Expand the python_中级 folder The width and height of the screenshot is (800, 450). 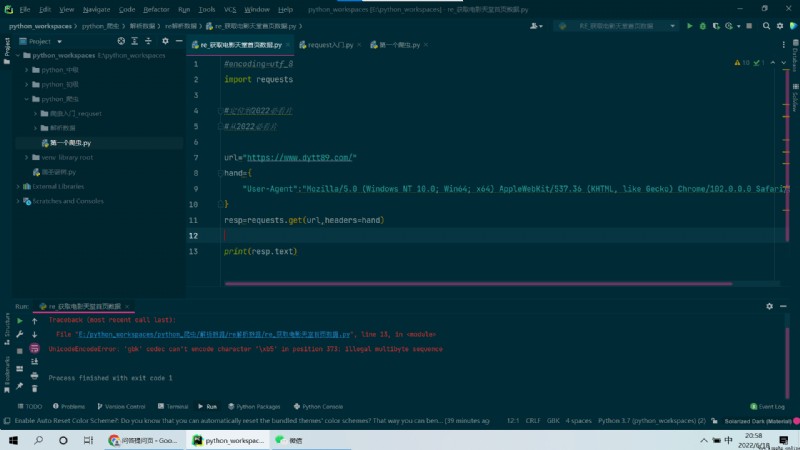(x=27, y=70)
